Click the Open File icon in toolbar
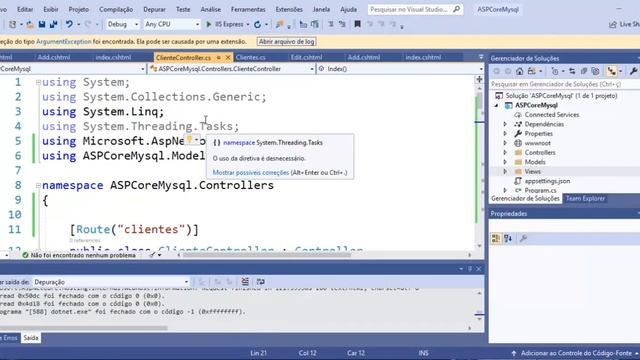Viewport: 640px width, 360px height. [x=30, y=24]
